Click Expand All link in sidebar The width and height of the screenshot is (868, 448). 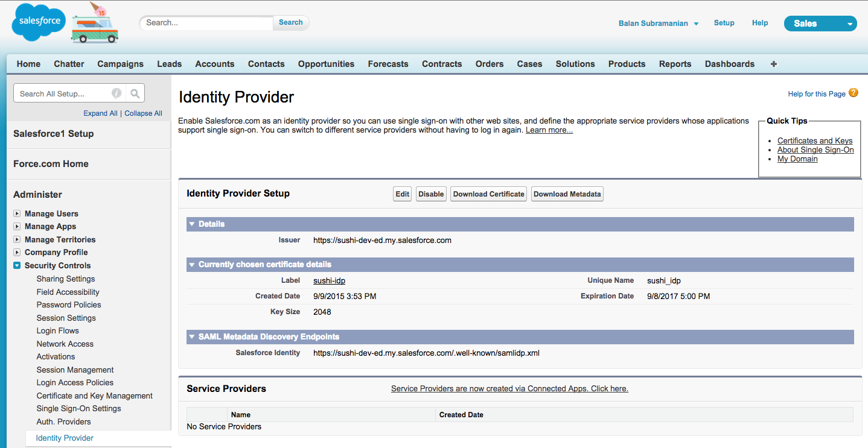[x=100, y=113]
